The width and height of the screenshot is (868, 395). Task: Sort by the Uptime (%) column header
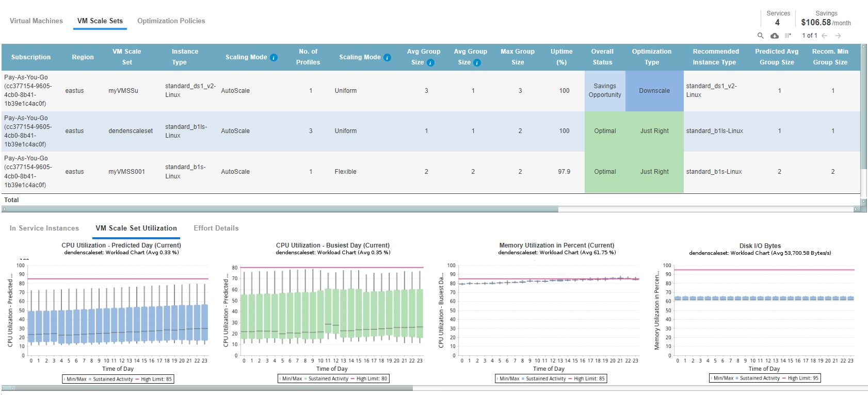tap(561, 57)
